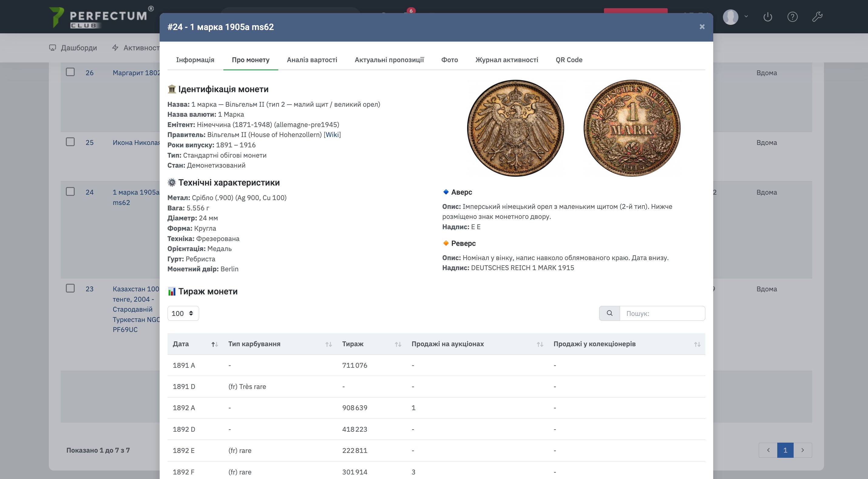Image resolution: width=868 pixels, height=479 pixels.
Task: Tick the checkbox for row 25
Action: point(70,142)
